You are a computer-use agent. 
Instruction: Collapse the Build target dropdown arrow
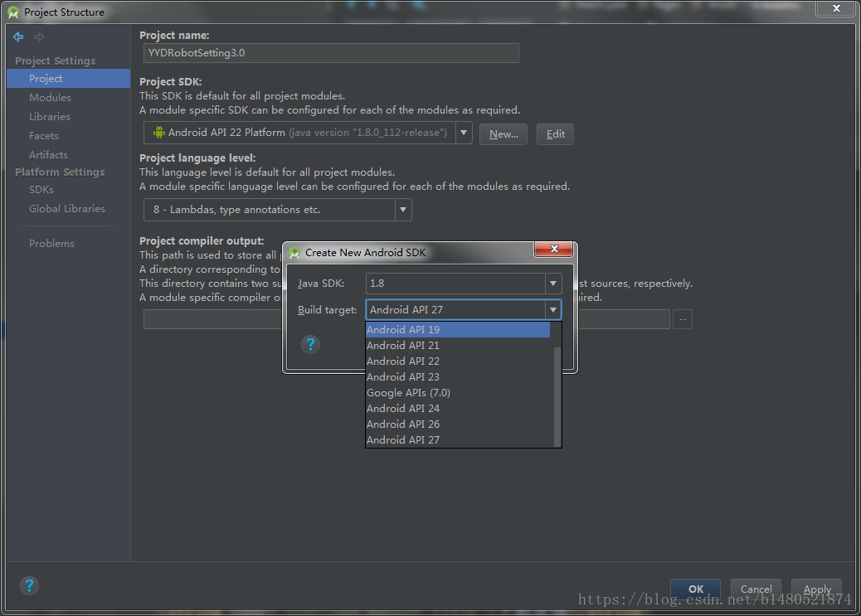tap(553, 309)
